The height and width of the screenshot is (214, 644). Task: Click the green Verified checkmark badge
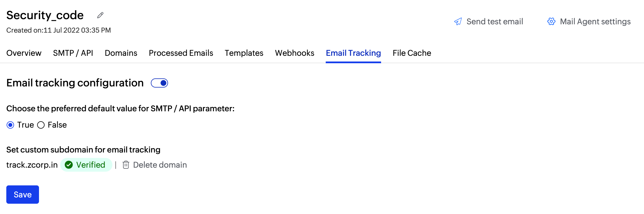click(x=69, y=165)
